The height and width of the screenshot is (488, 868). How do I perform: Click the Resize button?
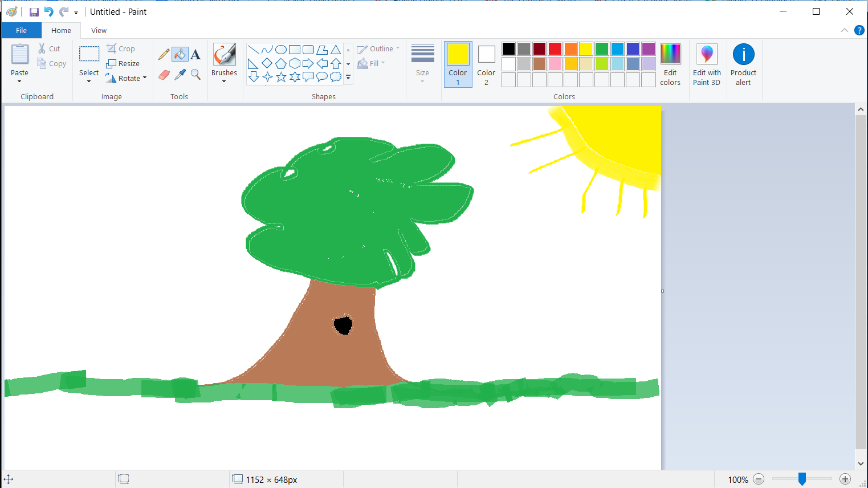pyautogui.click(x=123, y=63)
